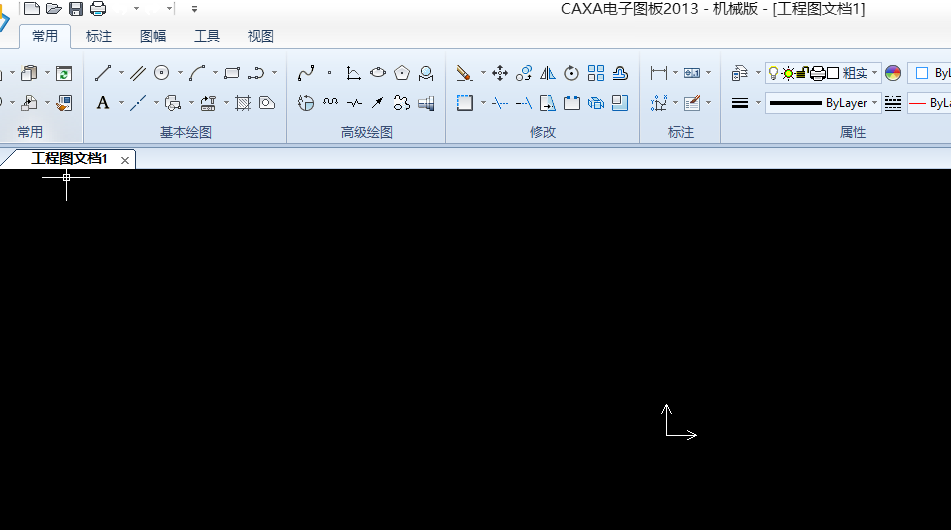
Task: Select the Polyline tool
Action: pyautogui.click(x=256, y=73)
